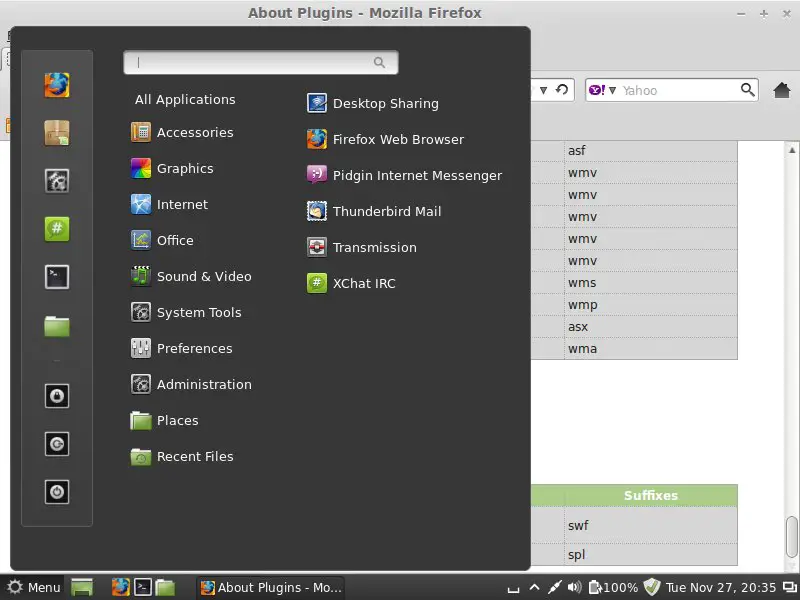Click the Menu button on the panel
Image resolution: width=800 pixels, height=600 pixels.
[34, 587]
